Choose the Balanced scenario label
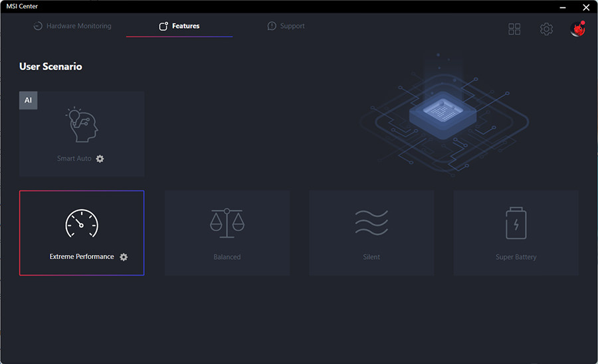The width and height of the screenshot is (598, 364). pyautogui.click(x=227, y=257)
